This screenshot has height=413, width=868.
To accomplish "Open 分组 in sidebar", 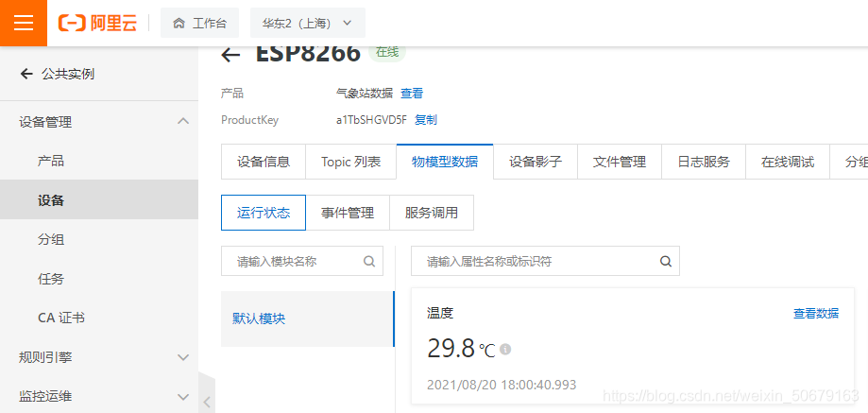I will point(51,240).
